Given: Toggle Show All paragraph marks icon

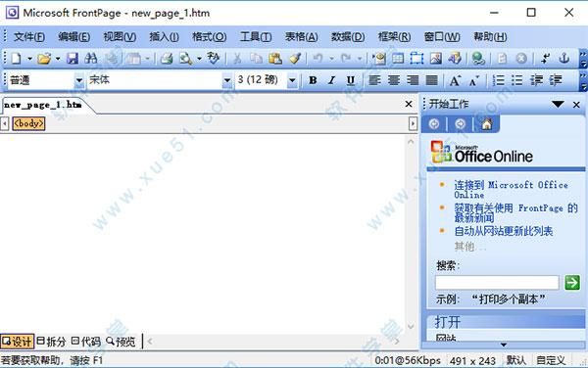Looking at the screenshot, I should tap(545, 59).
